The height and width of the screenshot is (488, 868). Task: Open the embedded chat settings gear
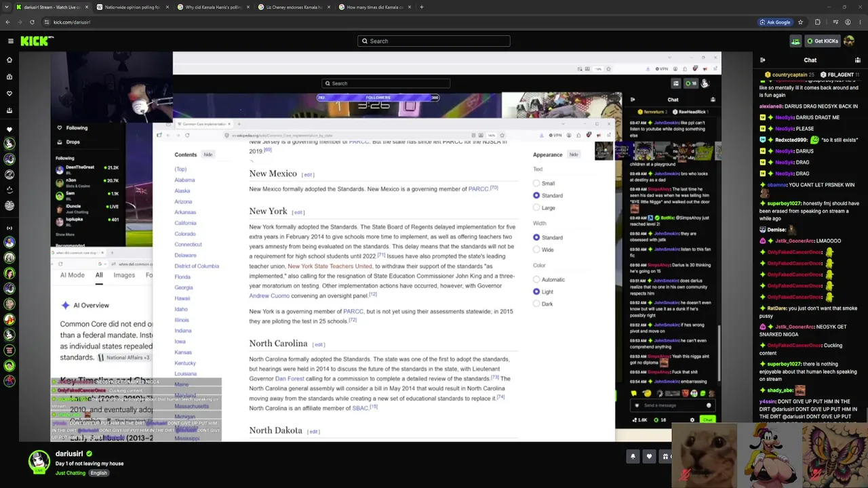click(x=692, y=420)
